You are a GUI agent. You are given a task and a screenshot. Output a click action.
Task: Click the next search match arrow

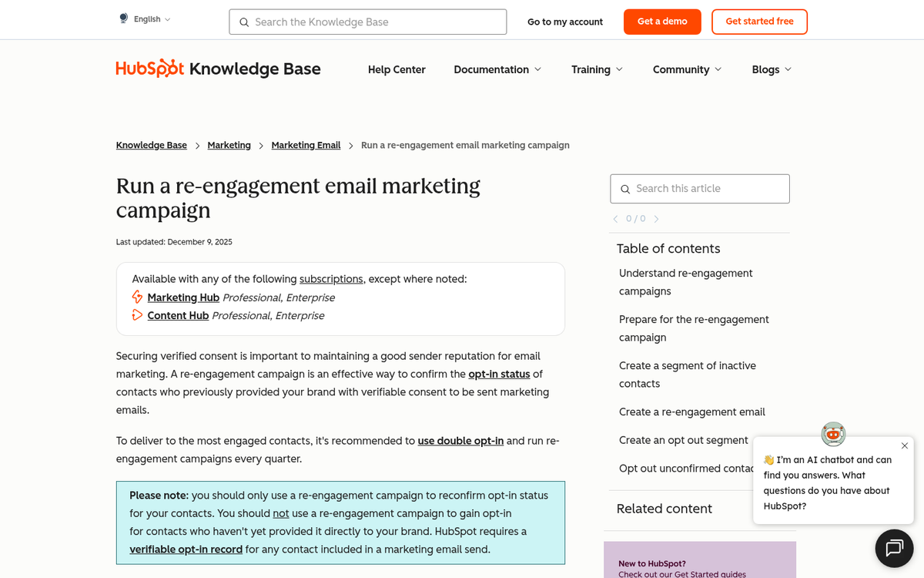click(x=657, y=219)
